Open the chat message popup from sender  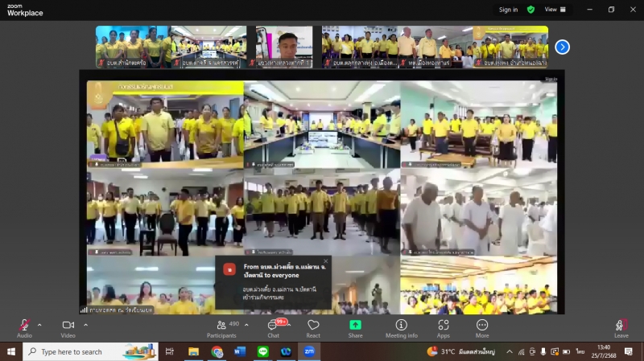(x=273, y=283)
